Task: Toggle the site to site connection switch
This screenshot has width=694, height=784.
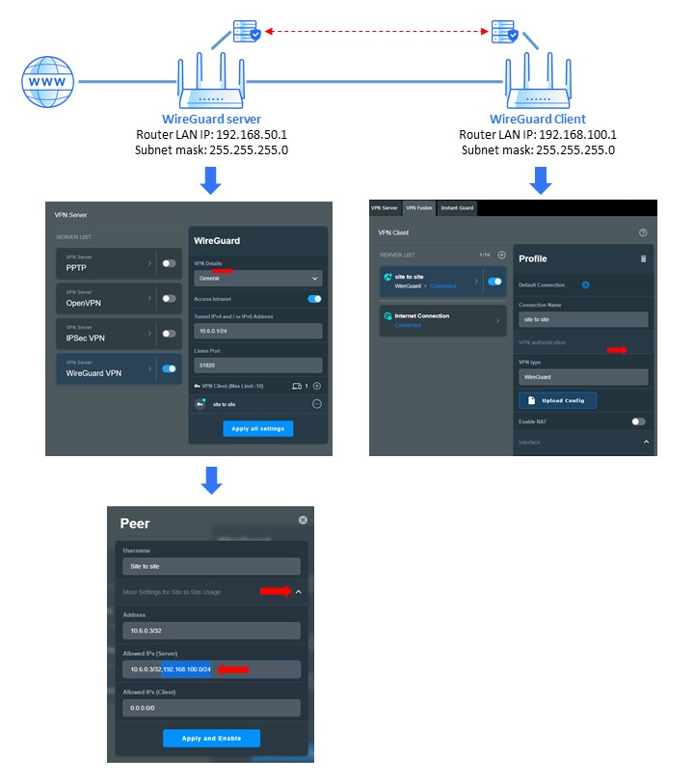Action: pyautogui.click(x=494, y=282)
